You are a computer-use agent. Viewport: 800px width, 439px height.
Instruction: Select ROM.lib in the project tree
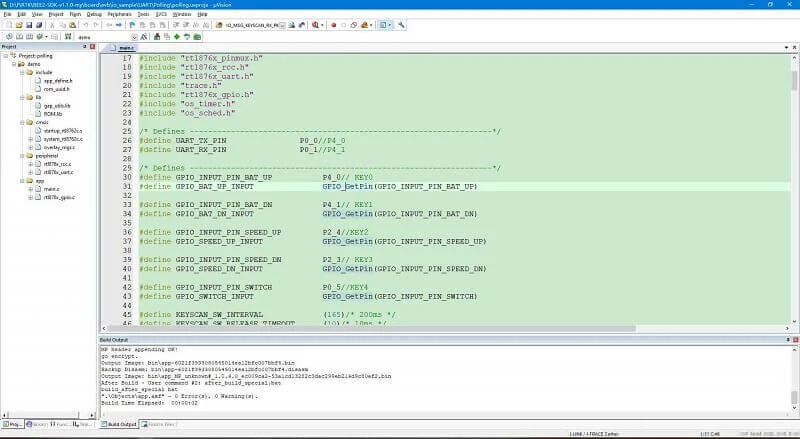pyautogui.click(x=53, y=114)
